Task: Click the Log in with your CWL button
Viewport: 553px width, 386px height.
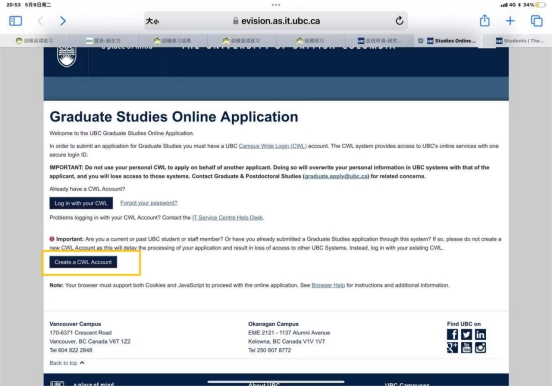Action: tap(81, 203)
